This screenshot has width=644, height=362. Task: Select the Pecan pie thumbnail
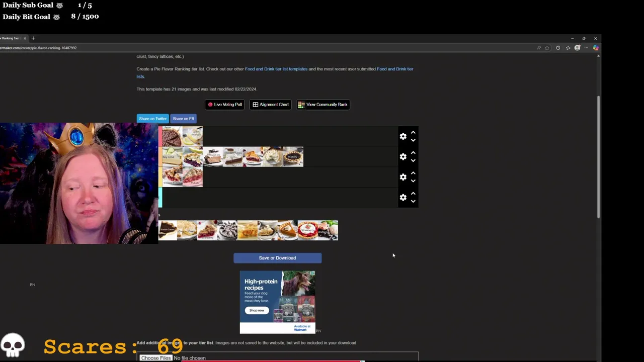click(172, 136)
